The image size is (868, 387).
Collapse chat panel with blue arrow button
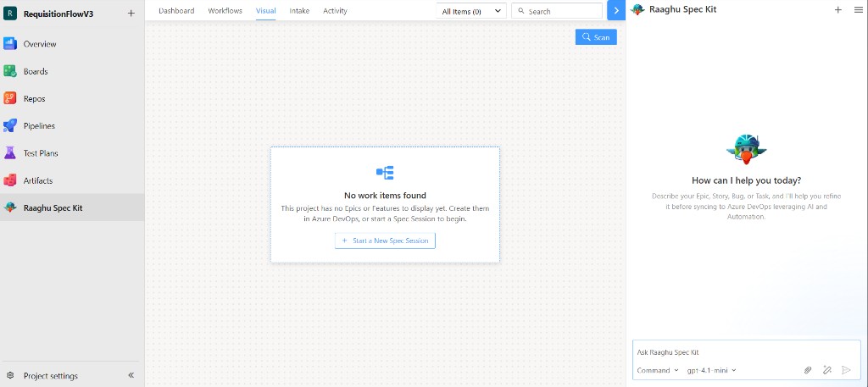pyautogui.click(x=616, y=10)
